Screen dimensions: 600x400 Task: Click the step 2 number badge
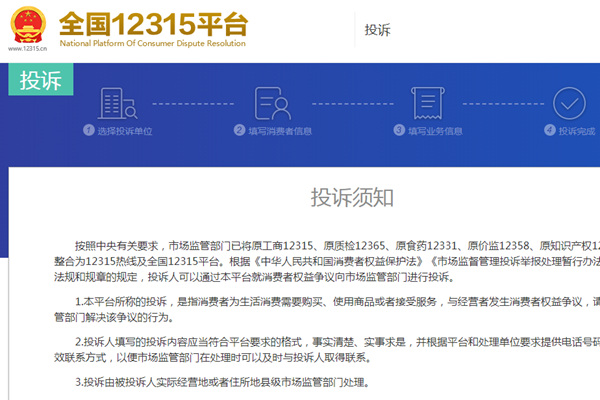[x=240, y=130]
